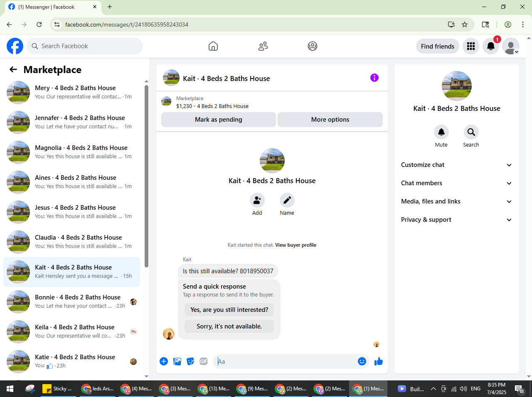This screenshot has height=397, width=532.
Task: Click More options button
Action: 330,120
